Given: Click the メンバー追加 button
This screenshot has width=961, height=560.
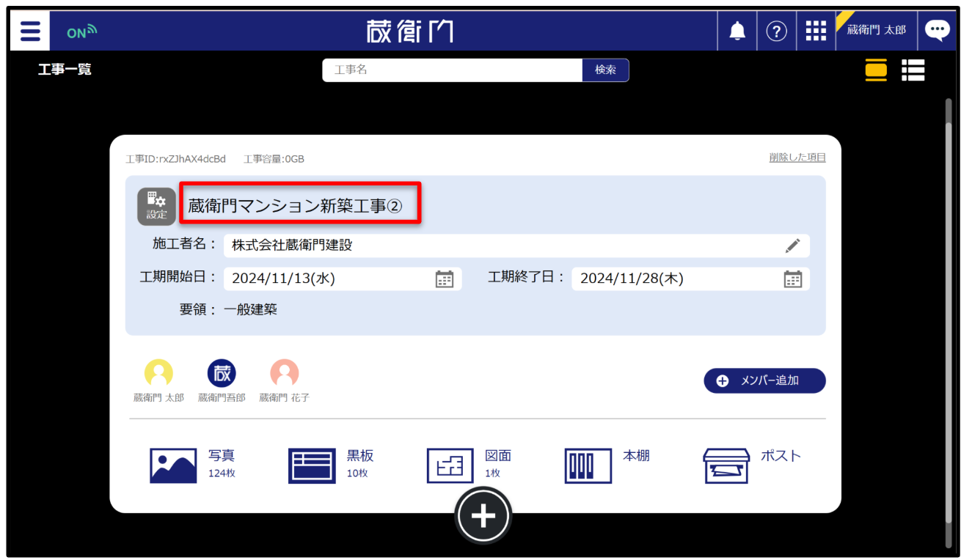Looking at the screenshot, I should point(764,380).
